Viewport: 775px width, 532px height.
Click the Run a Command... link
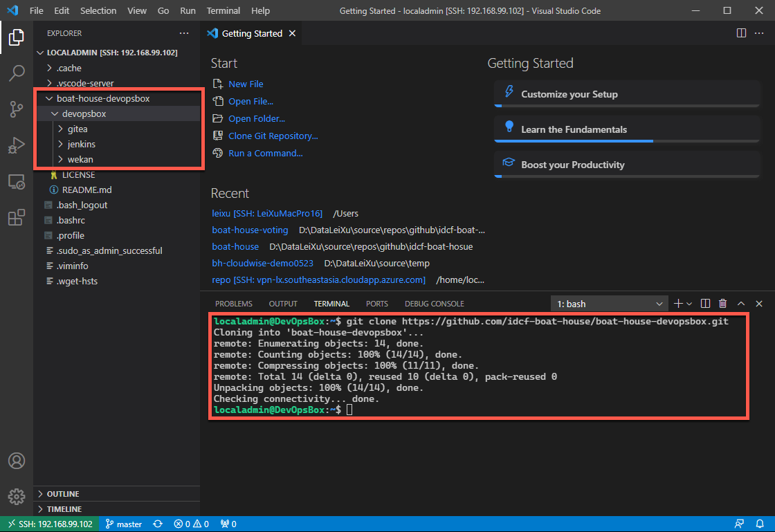[266, 153]
